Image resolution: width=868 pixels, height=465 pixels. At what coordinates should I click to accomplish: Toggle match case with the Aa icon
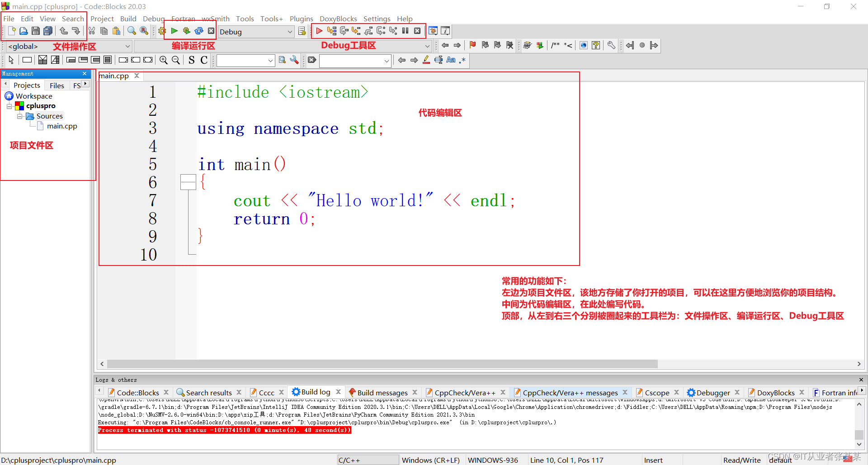[451, 60]
